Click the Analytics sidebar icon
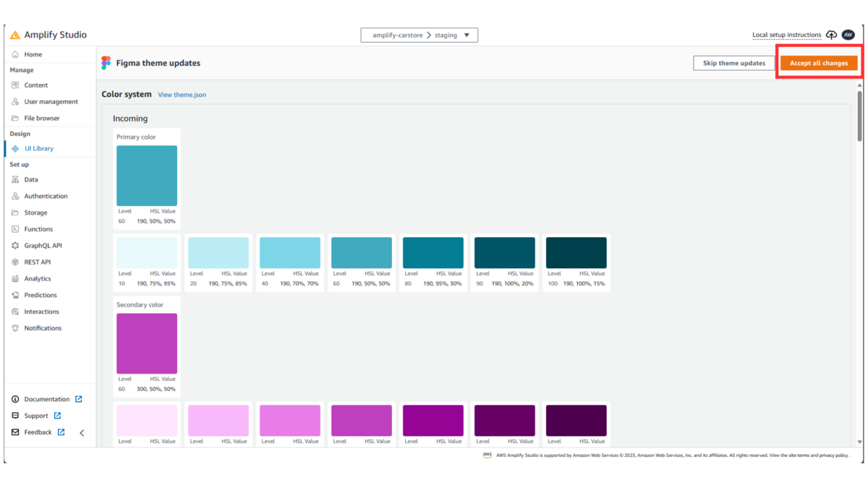 [15, 279]
